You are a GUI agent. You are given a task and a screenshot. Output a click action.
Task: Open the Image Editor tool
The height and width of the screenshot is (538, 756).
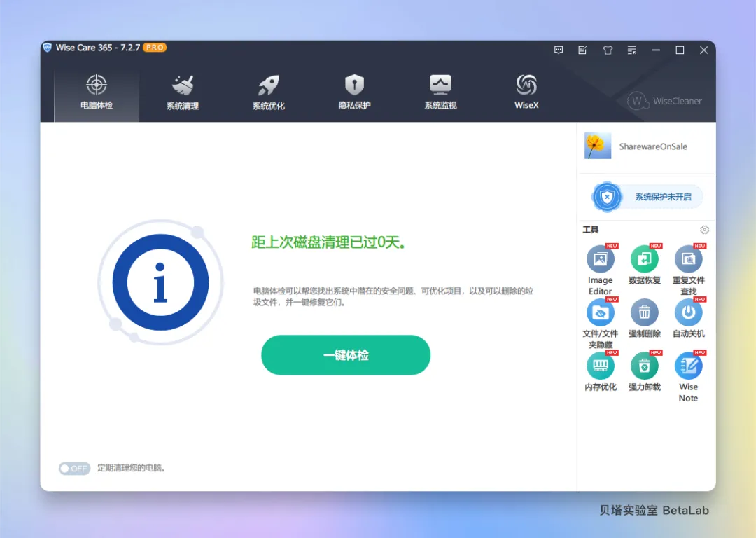pos(601,269)
